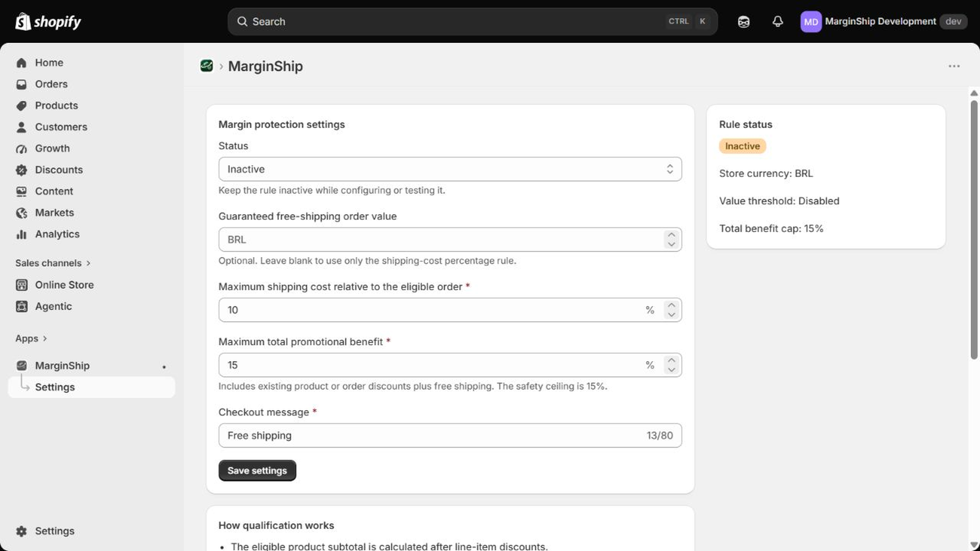This screenshot has height=551, width=980.
Task: Click the scrollbar up arrow
Action: [974, 93]
